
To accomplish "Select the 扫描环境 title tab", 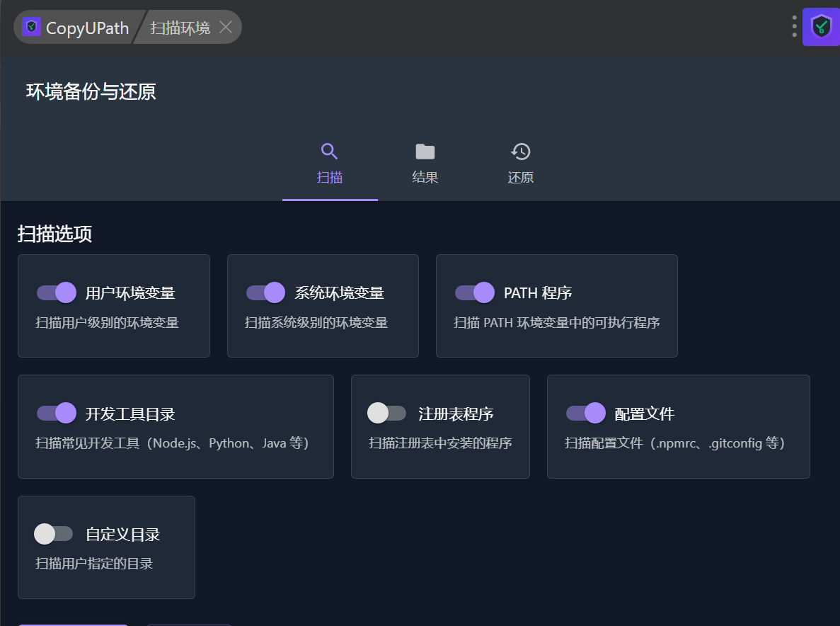I will tap(180, 28).
